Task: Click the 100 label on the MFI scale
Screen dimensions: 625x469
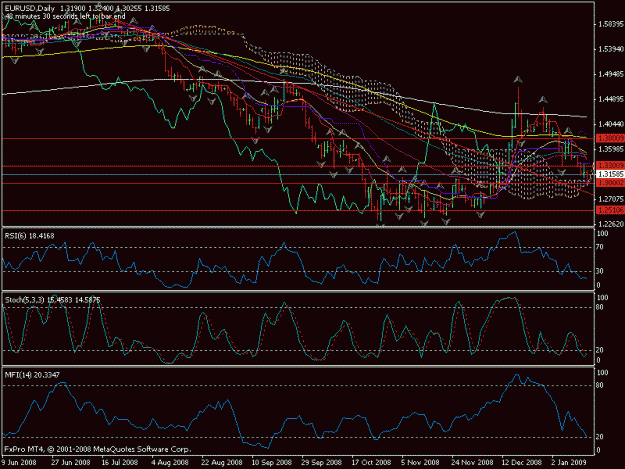Action: (602, 373)
